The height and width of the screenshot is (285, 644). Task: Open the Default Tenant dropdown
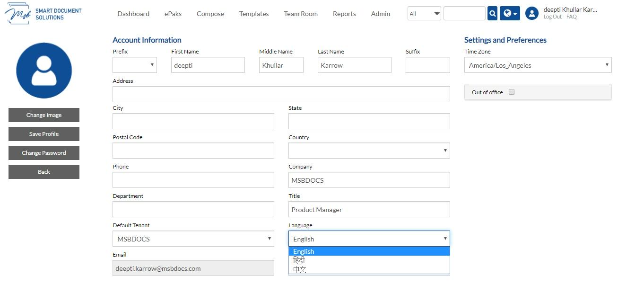tap(193, 239)
